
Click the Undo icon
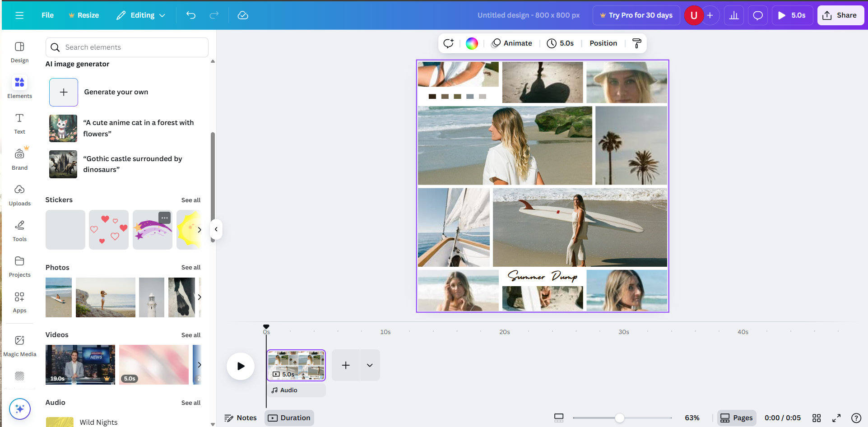click(x=190, y=15)
